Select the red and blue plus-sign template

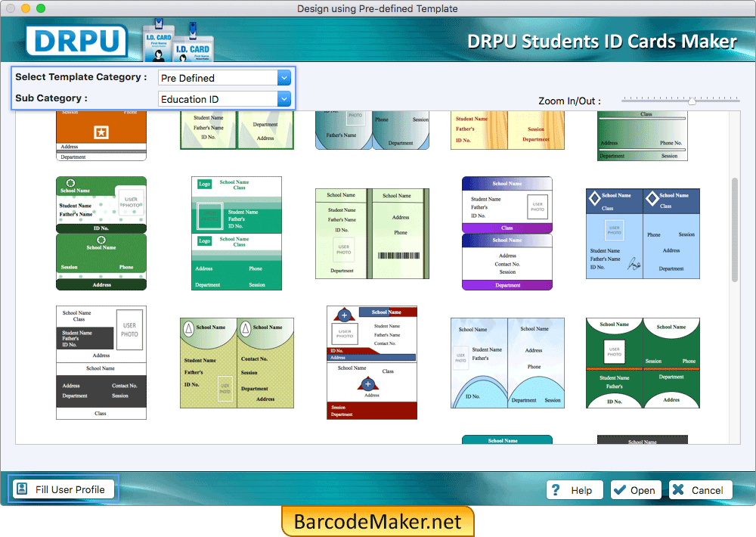tap(372, 362)
